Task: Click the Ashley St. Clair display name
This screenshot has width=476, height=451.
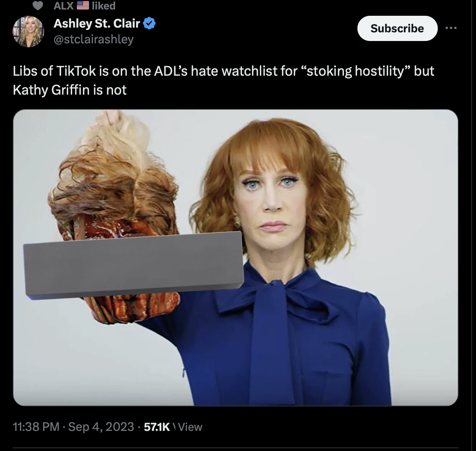Action: tap(97, 24)
